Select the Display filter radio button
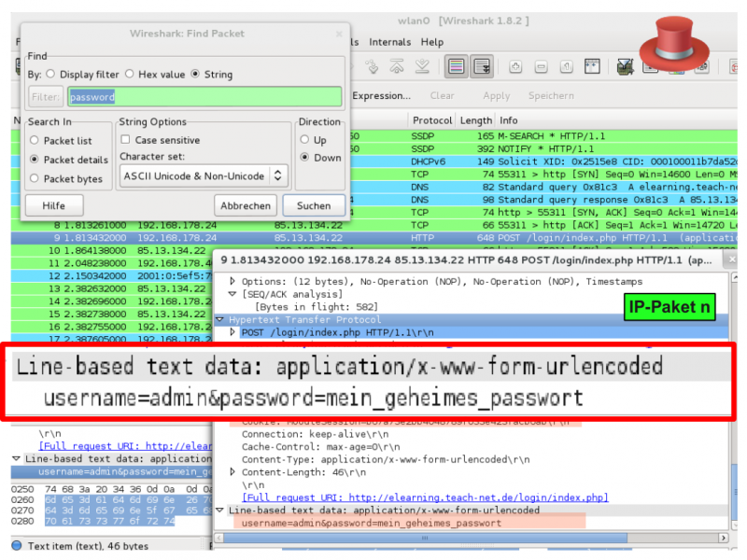The height and width of the screenshot is (560, 747). coord(51,74)
